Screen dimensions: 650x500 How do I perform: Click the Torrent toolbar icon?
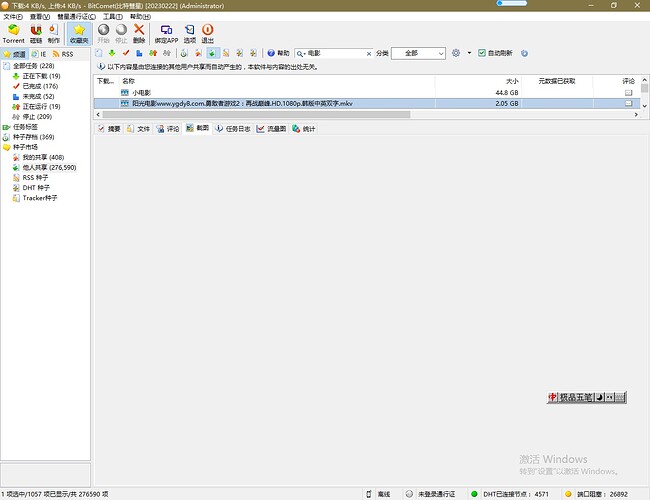14,33
